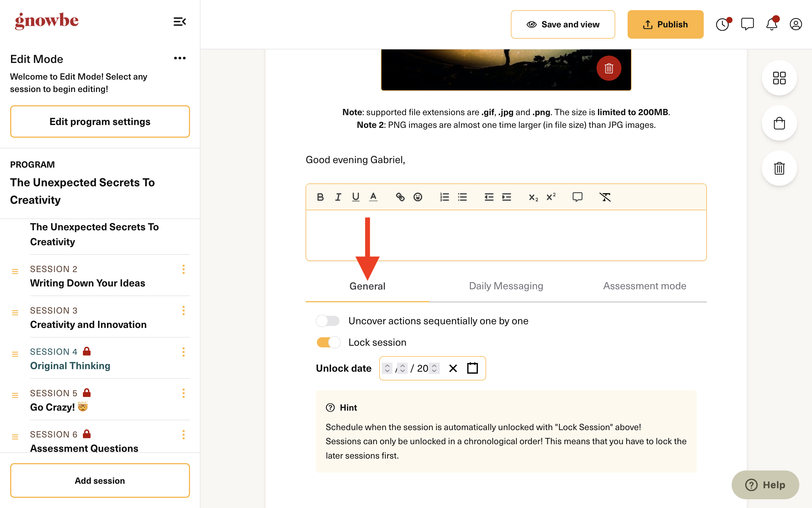The height and width of the screenshot is (508, 812).
Task: Click the trash icon on right rail
Action: pos(779,168)
